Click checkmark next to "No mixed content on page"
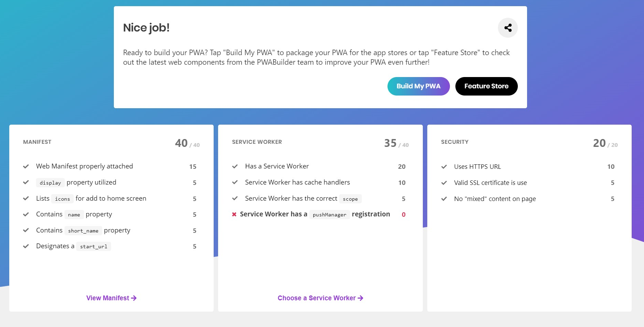 coord(444,199)
